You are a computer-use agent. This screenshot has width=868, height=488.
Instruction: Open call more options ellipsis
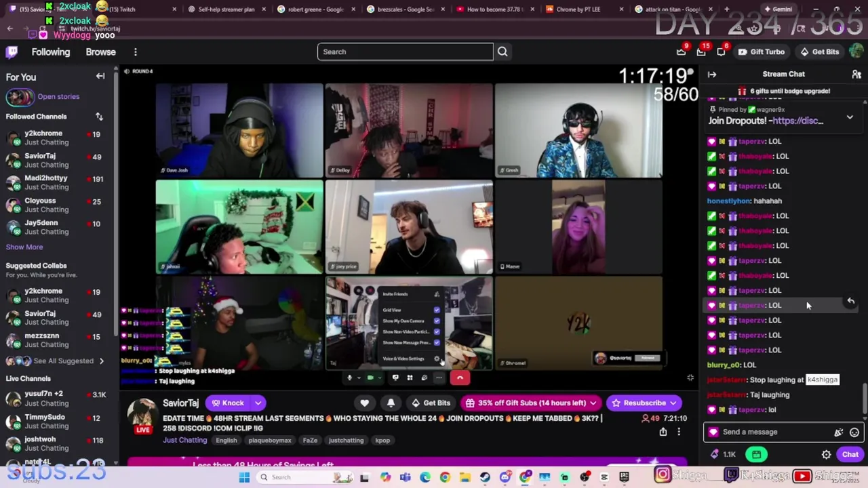pyautogui.click(x=439, y=378)
